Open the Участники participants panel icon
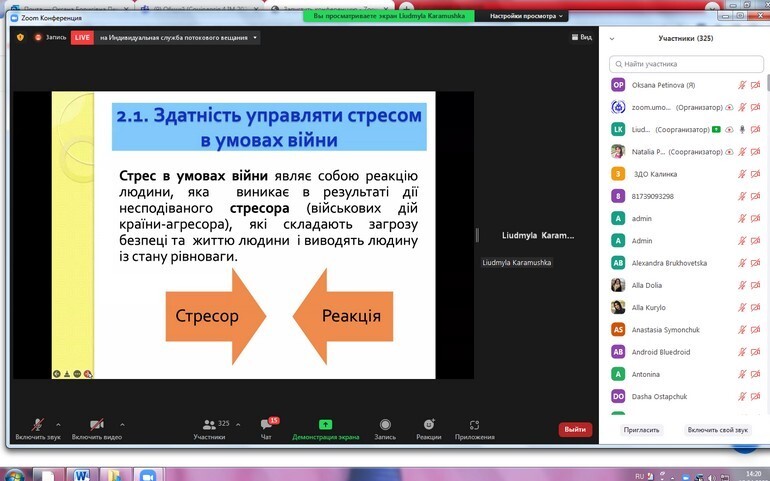 click(209, 425)
